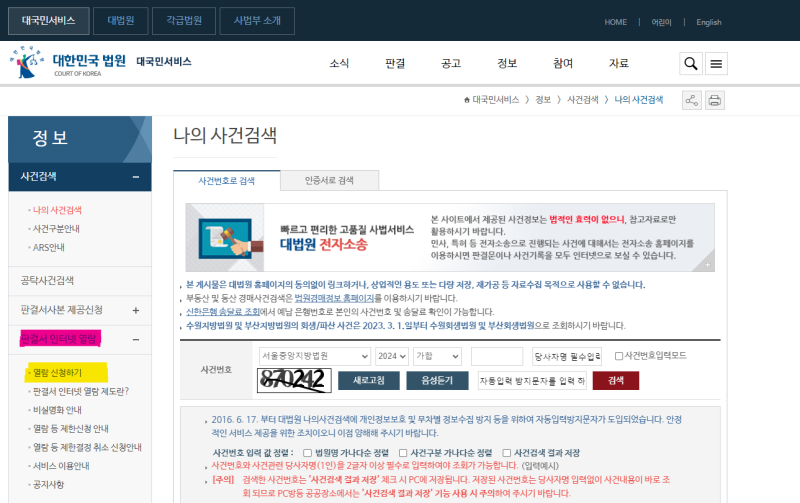Click the Court of Korea logo
Viewport: 800px width, 503px height.
(x=67, y=62)
